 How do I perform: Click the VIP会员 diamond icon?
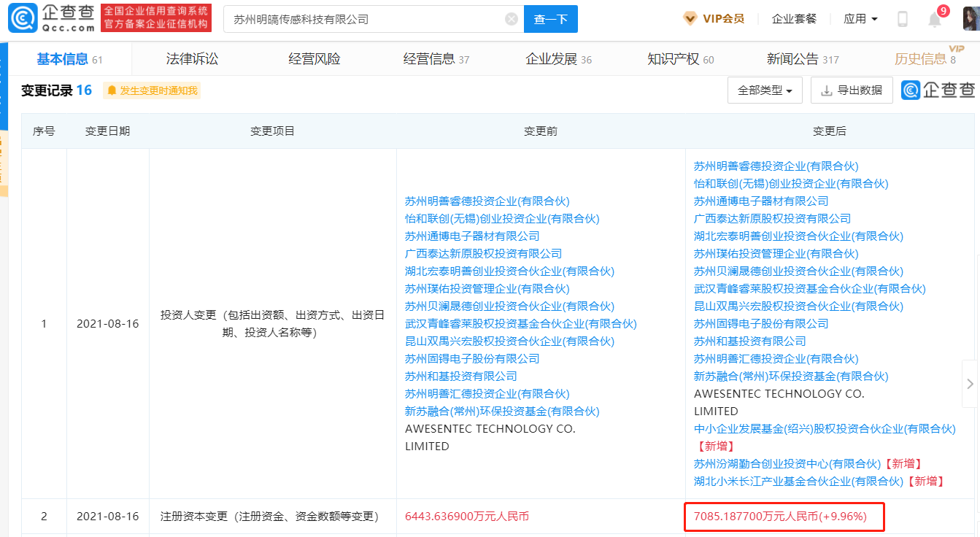click(690, 19)
